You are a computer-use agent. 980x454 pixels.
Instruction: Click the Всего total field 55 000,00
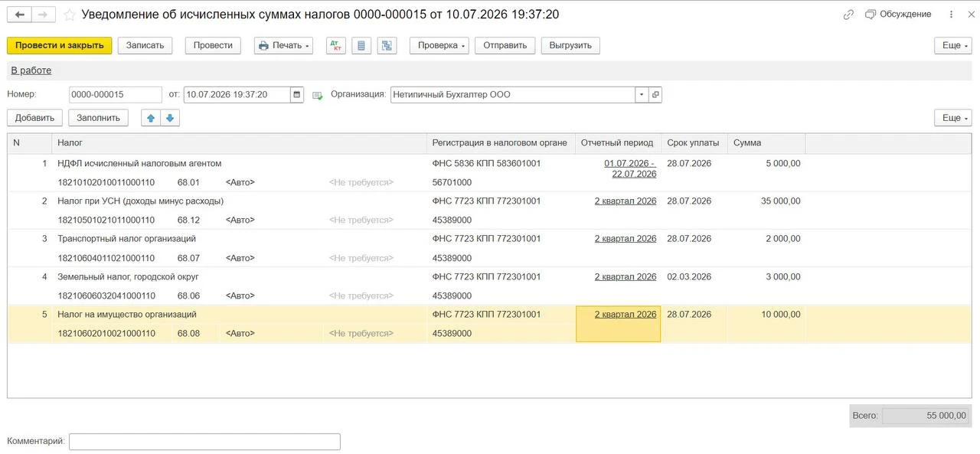pyautogui.click(x=926, y=416)
